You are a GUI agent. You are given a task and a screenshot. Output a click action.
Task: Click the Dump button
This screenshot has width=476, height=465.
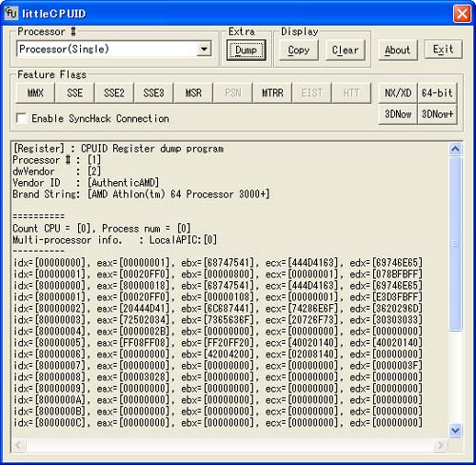[x=246, y=50]
